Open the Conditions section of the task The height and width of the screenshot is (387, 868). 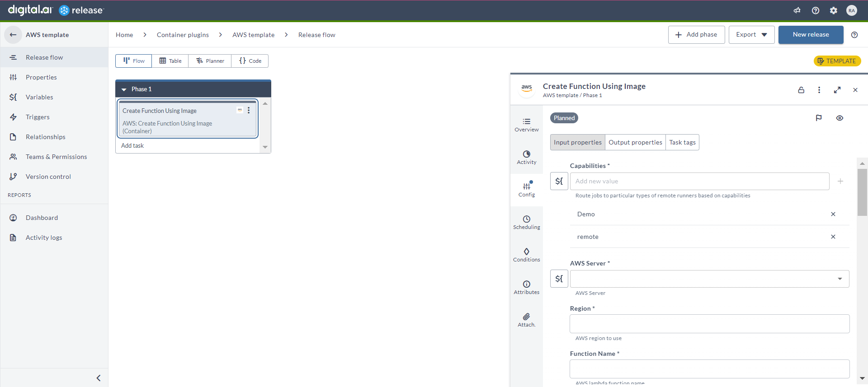click(x=527, y=255)
